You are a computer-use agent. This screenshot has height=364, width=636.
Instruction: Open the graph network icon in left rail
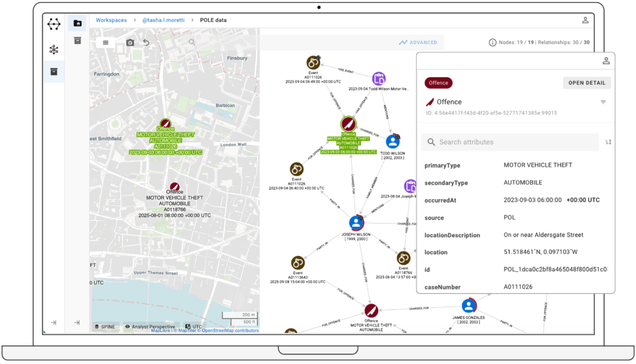click(54, 50)
